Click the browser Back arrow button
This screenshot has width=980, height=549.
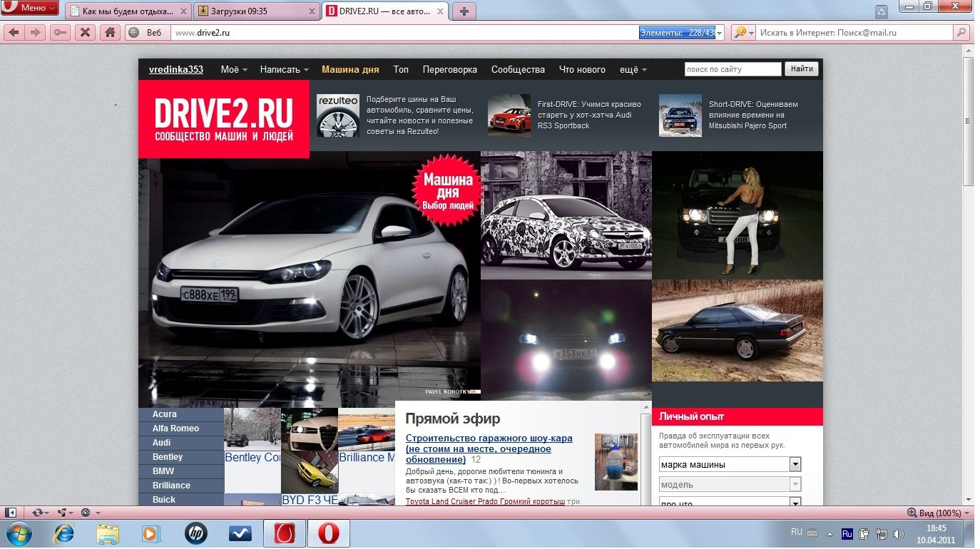[14, 32]
